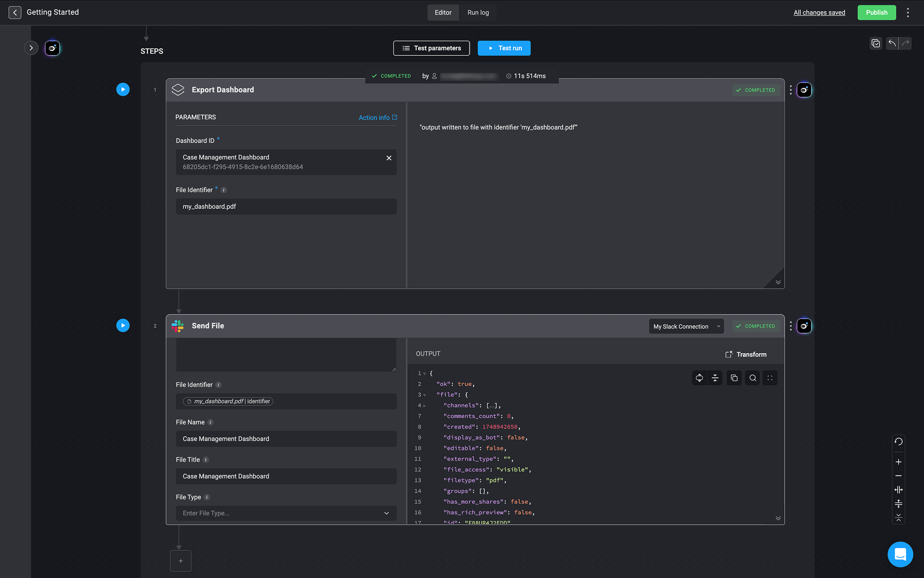Show File Identifier info in Export Dashboard
This screenshot has width=924, height=578.
point(224,190)
